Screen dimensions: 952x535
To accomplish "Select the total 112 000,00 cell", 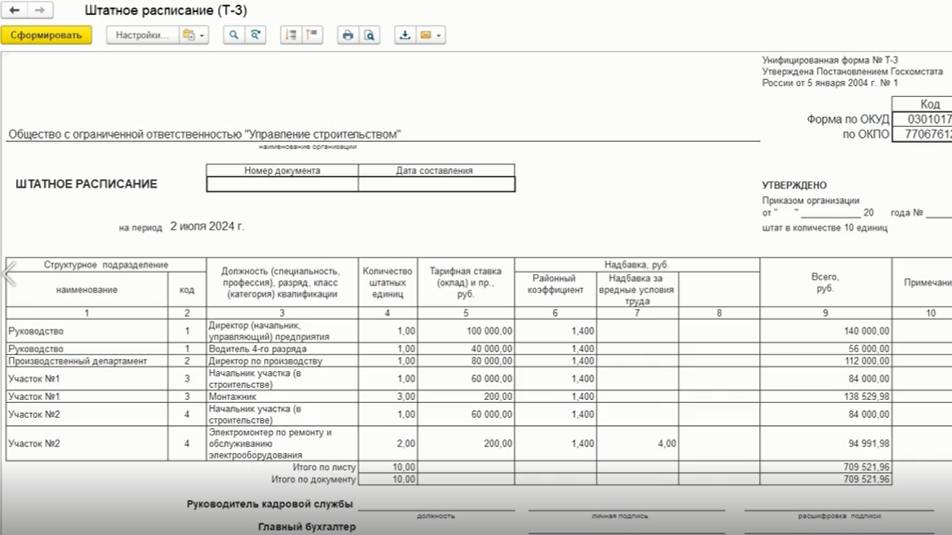I will coord(825,361).
